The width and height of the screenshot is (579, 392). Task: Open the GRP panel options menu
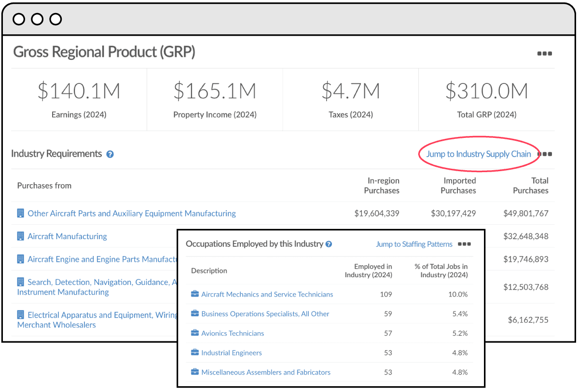544,54
